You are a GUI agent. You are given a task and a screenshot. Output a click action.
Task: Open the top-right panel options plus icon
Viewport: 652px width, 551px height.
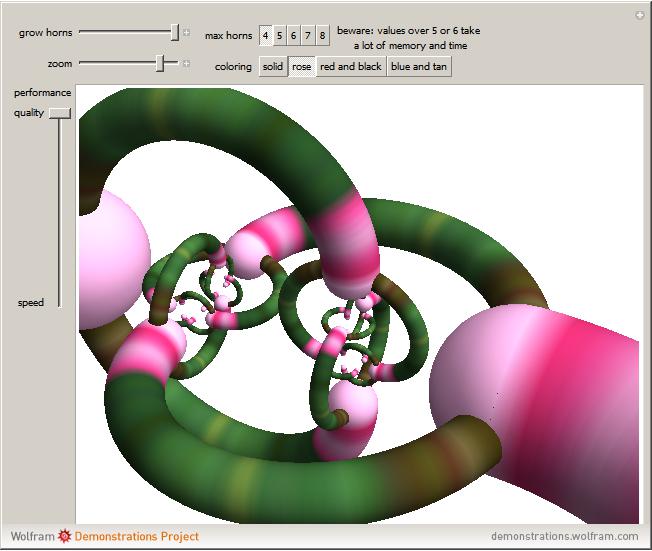tap(640, 15)
